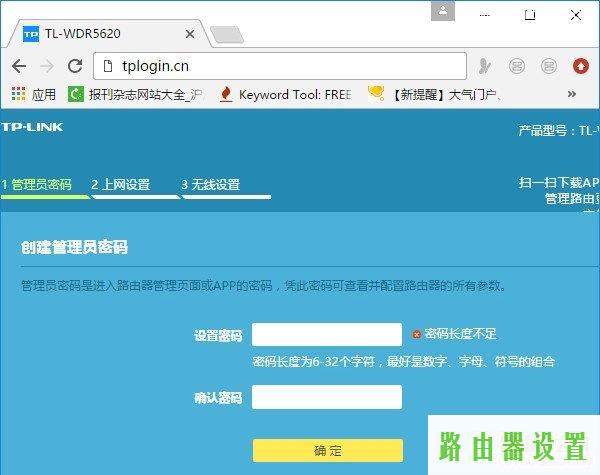This screenshot has height=475, width=600.
Task: Go to step 2 上网设置
Action: (x=120, y=185)
